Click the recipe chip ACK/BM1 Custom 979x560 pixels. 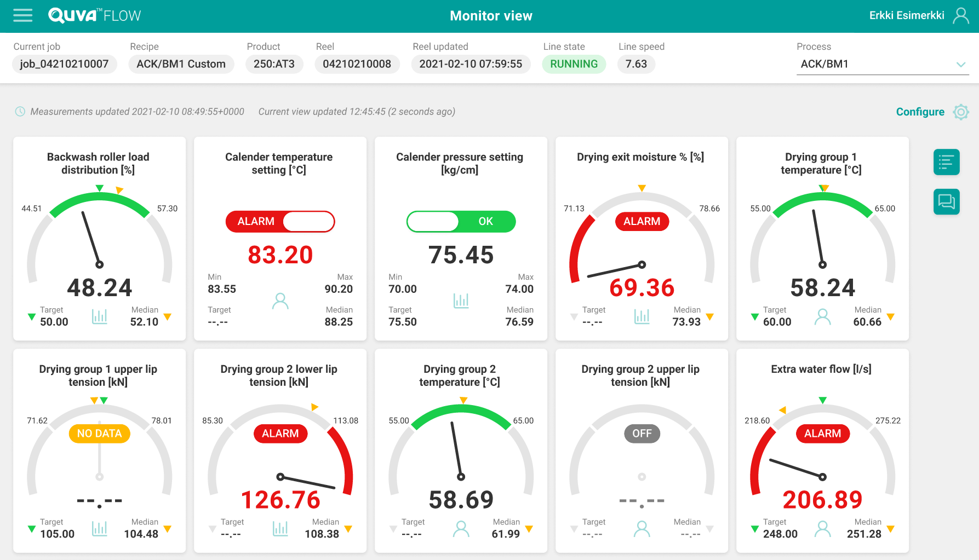[181, 64]
